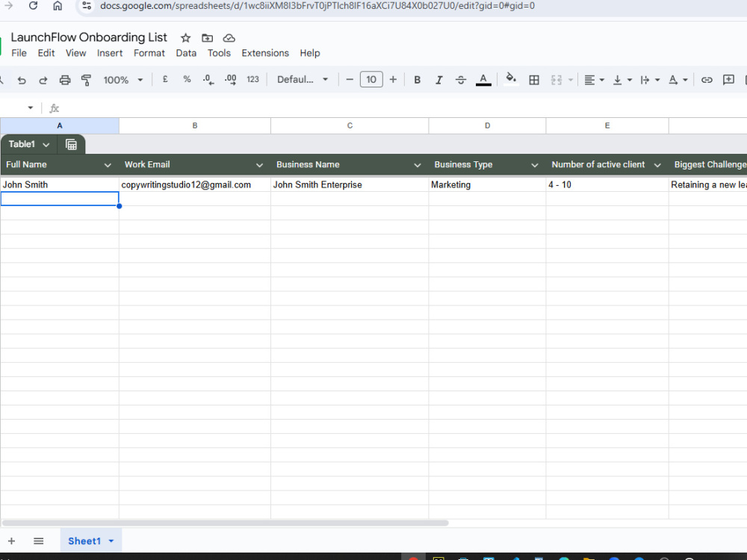Open more number formats 123
Screen dimensions: 747x560
(252, 80)
